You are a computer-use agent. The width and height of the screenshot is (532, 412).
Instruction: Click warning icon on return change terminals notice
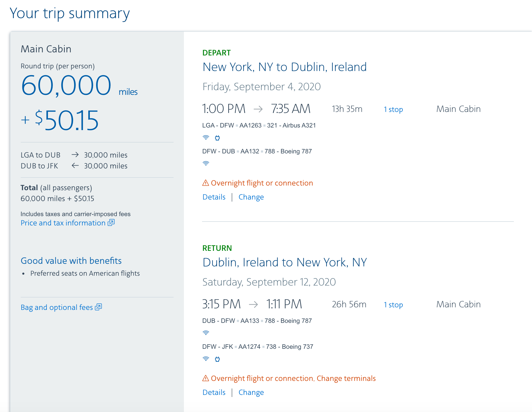206,378
